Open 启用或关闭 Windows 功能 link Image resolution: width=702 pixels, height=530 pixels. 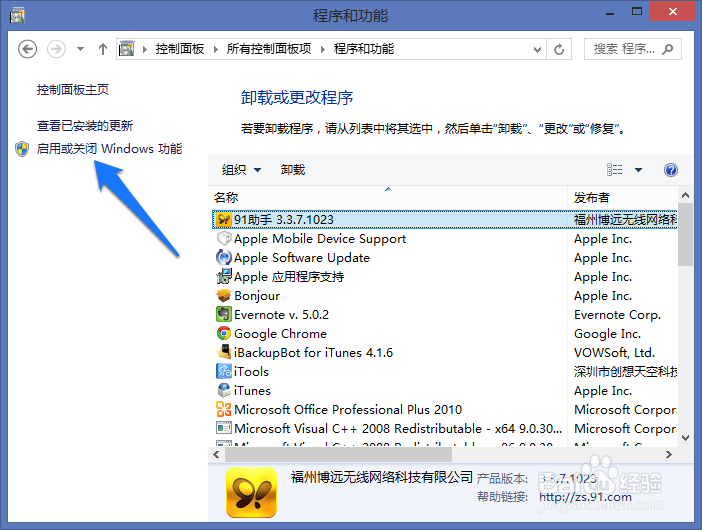tap(110, 149)
